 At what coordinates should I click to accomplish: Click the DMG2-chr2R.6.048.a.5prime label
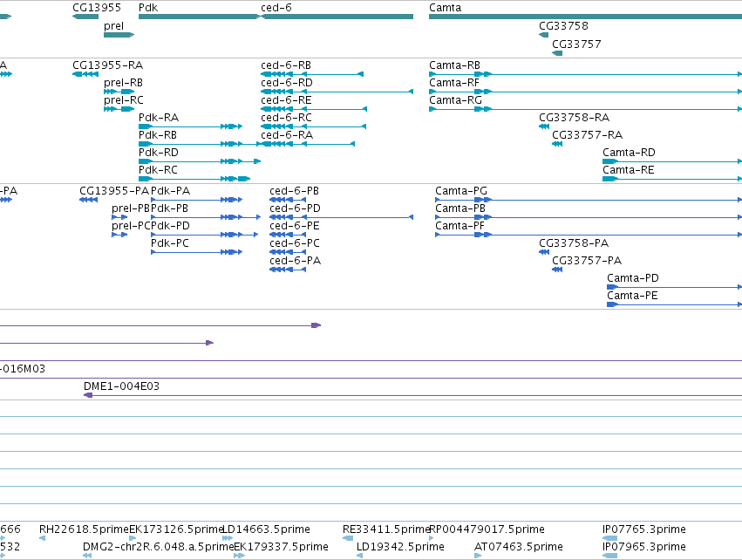click(x=159, y=547)
